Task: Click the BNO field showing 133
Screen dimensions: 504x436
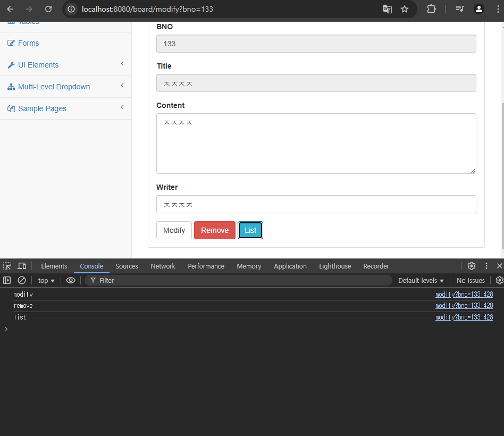Action: (x=316, y=44)
